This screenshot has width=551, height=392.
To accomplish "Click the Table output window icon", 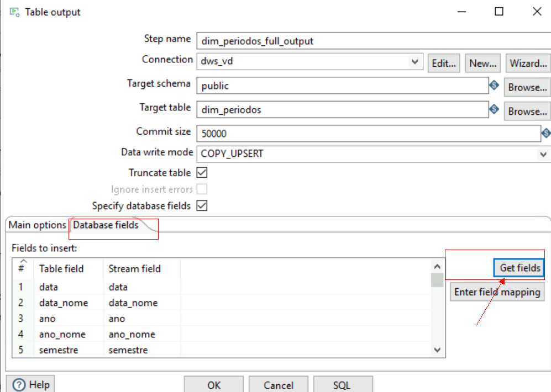I will 14,12.
